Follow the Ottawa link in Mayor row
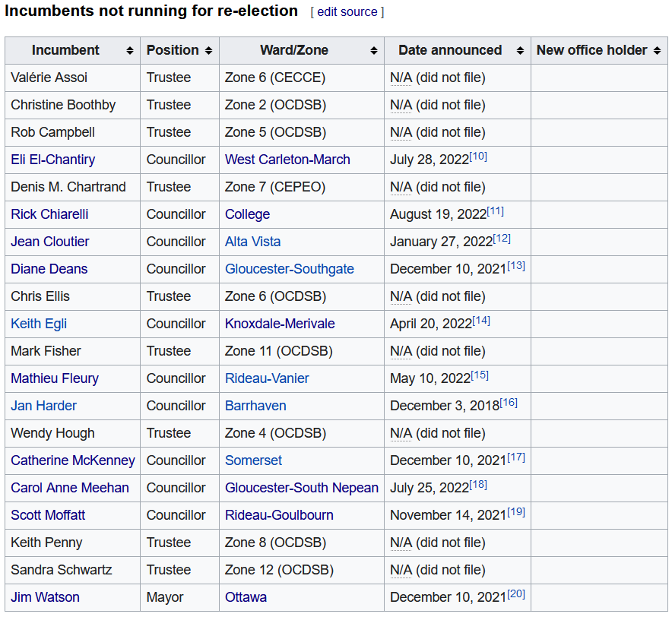 tap(246, 597)
